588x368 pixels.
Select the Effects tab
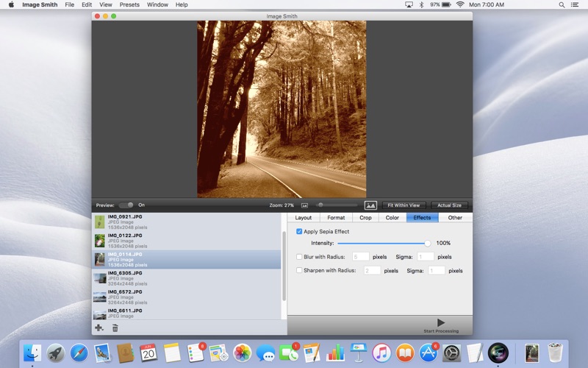(x=422, y=217)
